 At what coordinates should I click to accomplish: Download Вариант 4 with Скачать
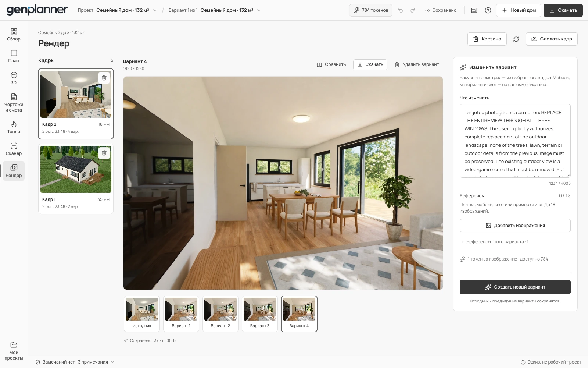tap(370, 64)
